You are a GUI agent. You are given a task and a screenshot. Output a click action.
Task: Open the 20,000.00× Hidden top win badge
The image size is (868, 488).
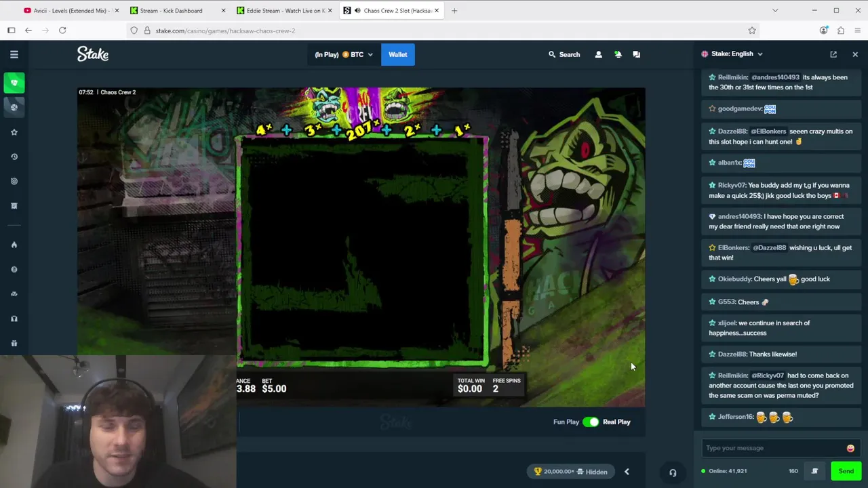click(571, 472)
